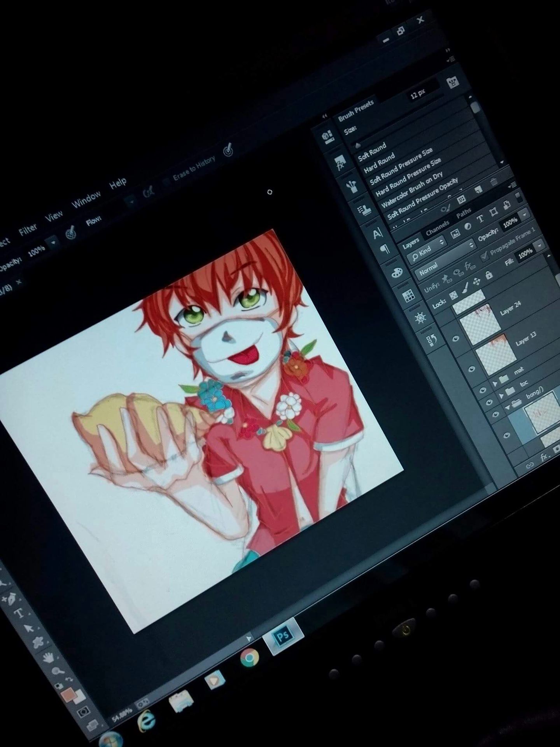The height and width of the screenshot is (747, 560).
Task: Click the create new brush preset icon
Action: pyautogui.click(x=478, y=189)
